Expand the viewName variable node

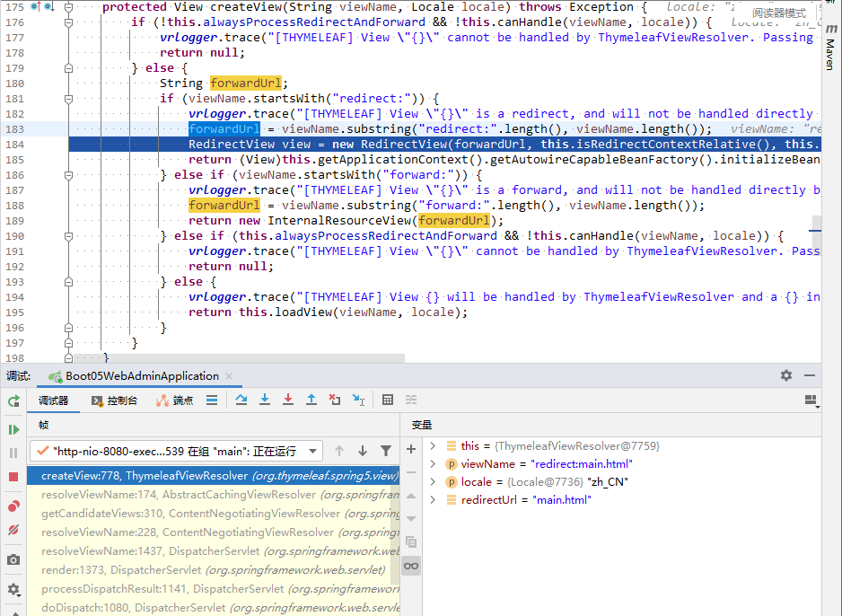pyautogui.click(x=433, y=464)
